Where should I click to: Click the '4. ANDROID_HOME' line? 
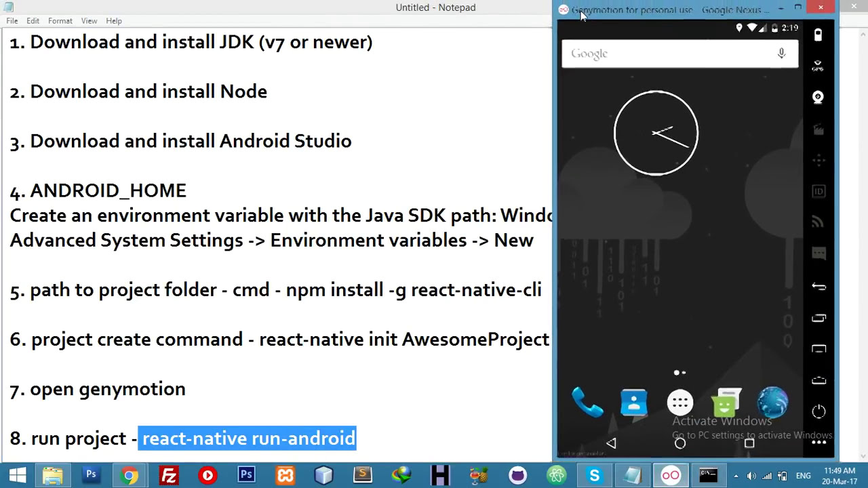point(98,190)
